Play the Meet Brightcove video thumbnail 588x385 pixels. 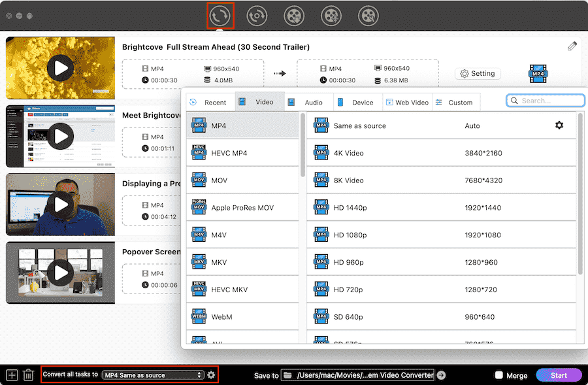[x=60, y=136]
